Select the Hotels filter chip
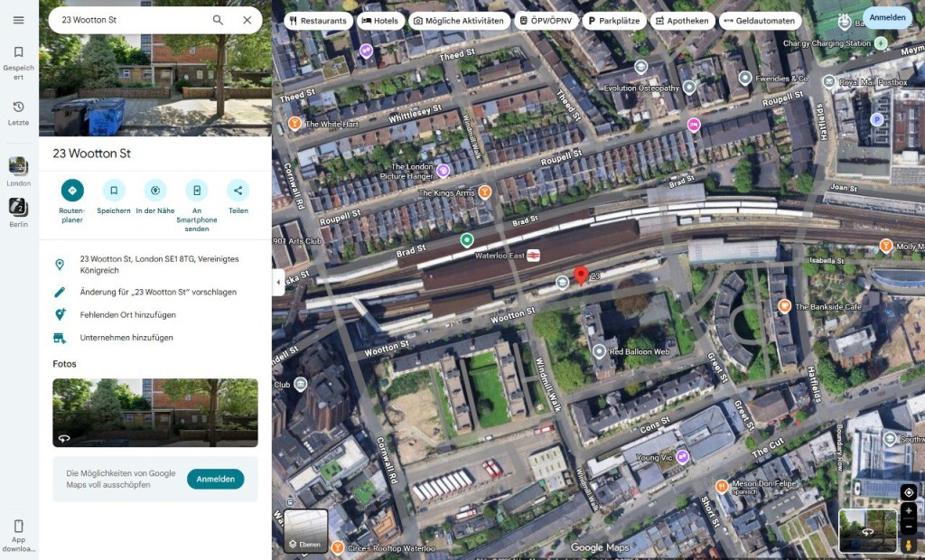The height and width of the screenshot is (560, 925). [379, 21]
